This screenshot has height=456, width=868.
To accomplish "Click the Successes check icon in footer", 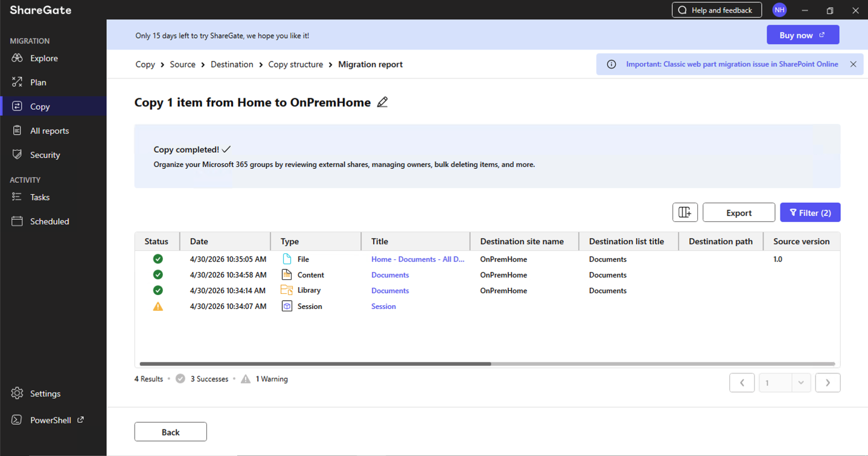I will 180,379.
